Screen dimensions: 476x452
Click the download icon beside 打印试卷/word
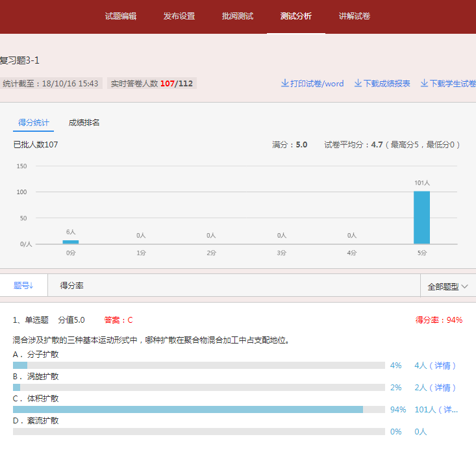pos(284,84)
